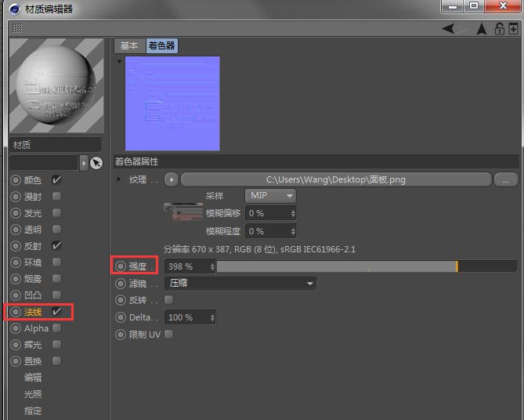Click the 限制 UV animation dot
The width and height of the screenshot is (524, 420).
121,335
